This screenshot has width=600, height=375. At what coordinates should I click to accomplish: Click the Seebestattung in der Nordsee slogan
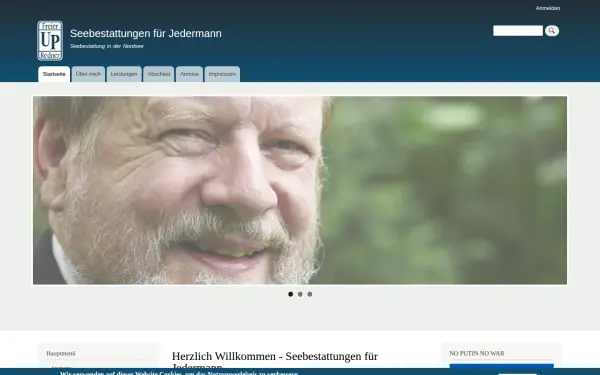[107, 46]
